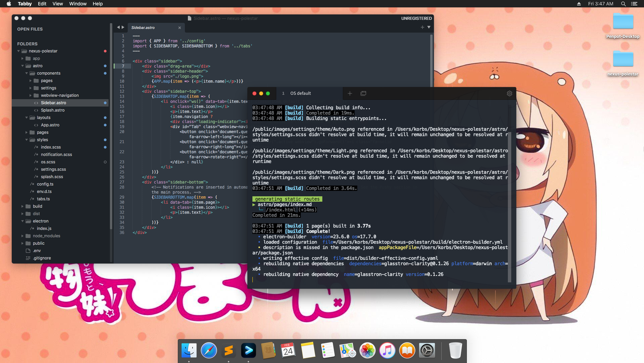Collapse the nexus-polestar root folder
This screenshot has width=644, height=363.
(x=18, y=51)
